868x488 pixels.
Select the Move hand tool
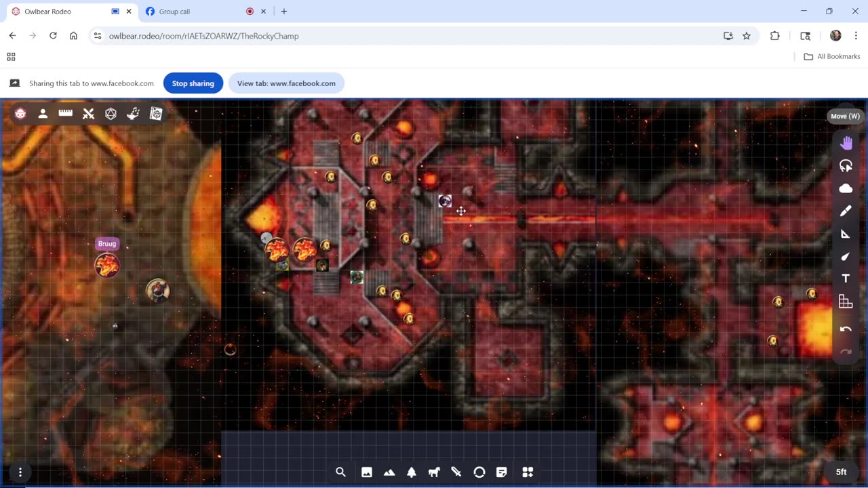click(x=846, y=143)
